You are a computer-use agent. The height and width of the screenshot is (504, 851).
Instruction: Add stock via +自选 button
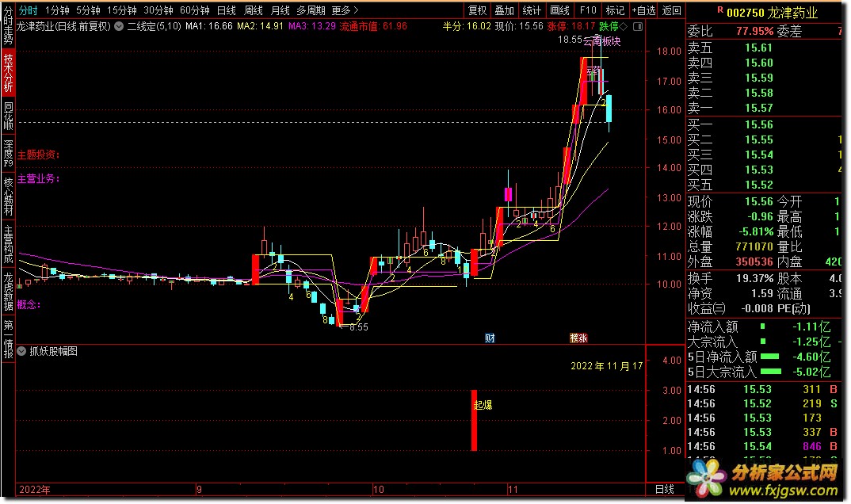click(643, 10)
